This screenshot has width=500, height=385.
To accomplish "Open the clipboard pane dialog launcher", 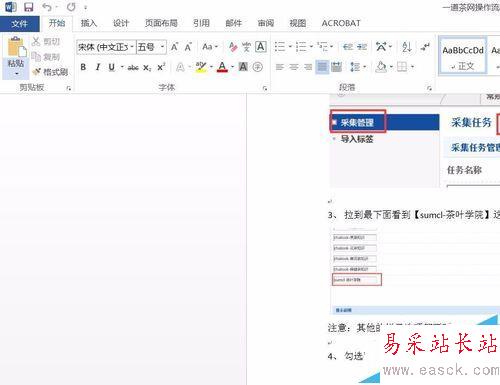I will pos(69,88).
